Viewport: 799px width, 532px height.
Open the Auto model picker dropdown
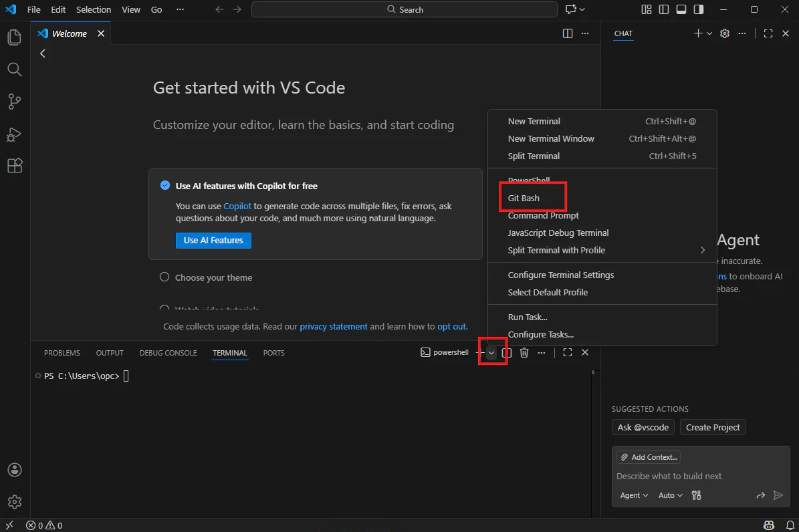point(670,495)
